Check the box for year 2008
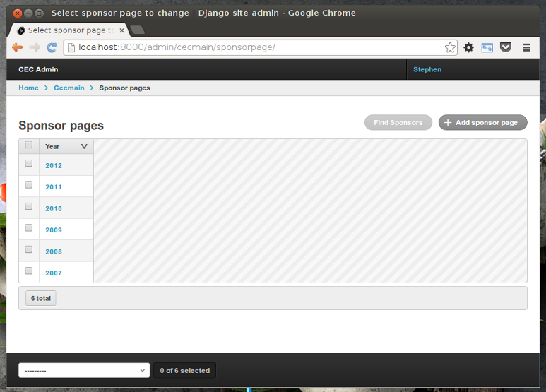The width and height of the screenshot is (546, 392). 28,249
